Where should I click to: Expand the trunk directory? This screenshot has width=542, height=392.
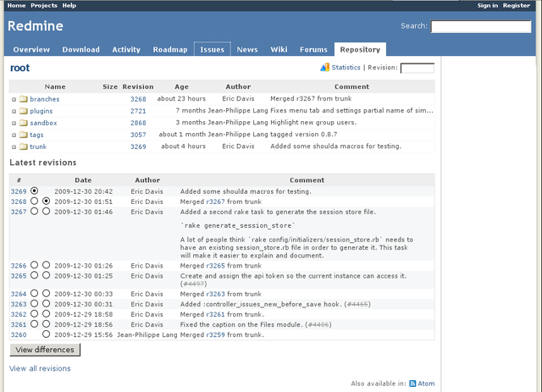point(14,147)
